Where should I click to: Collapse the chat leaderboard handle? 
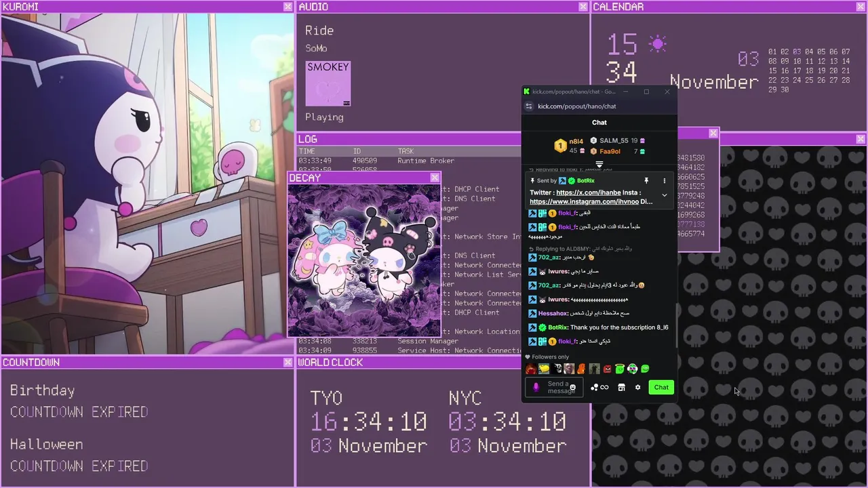coord(599,165)
